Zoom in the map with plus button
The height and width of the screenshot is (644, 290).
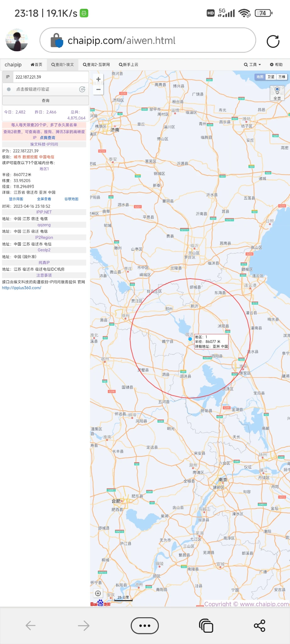tap(98, 79)
